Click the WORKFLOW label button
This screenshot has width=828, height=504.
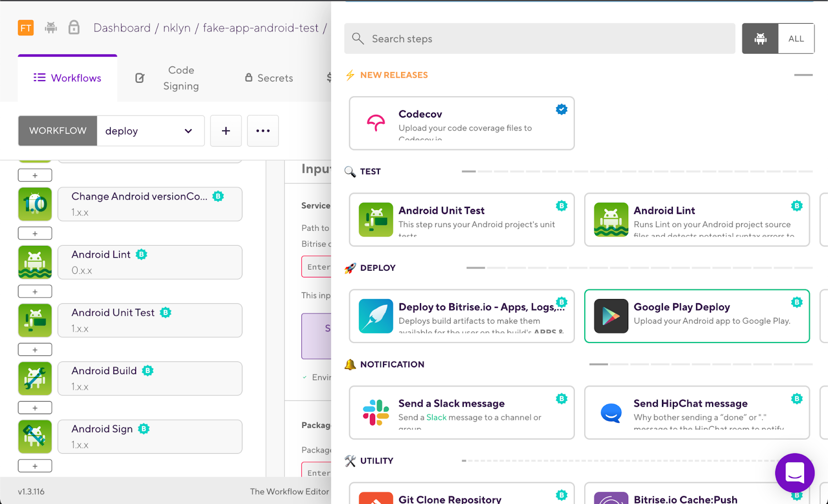click(57, 131)
